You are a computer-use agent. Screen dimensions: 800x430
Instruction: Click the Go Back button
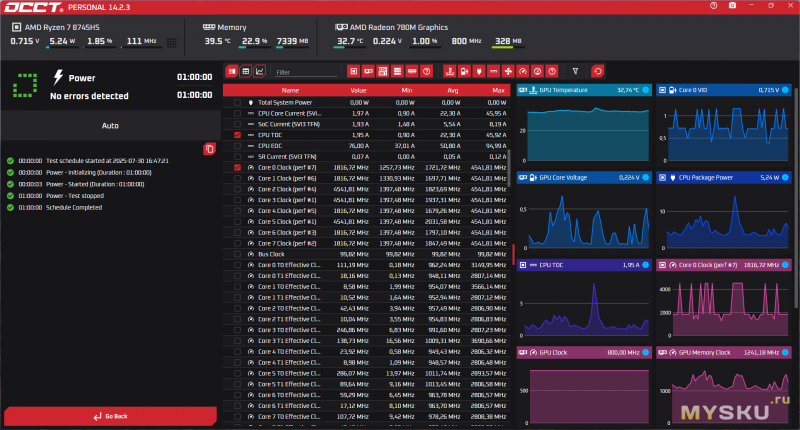[x=110, y=416]
